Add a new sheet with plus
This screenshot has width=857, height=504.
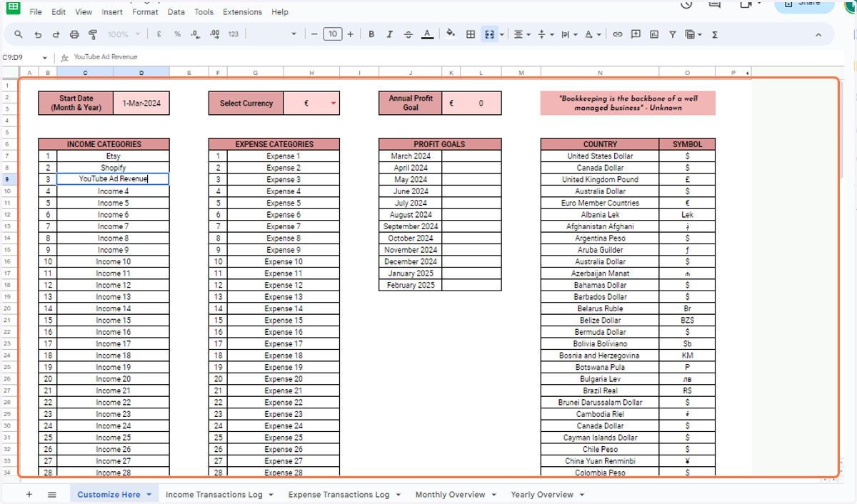(29, 494)
